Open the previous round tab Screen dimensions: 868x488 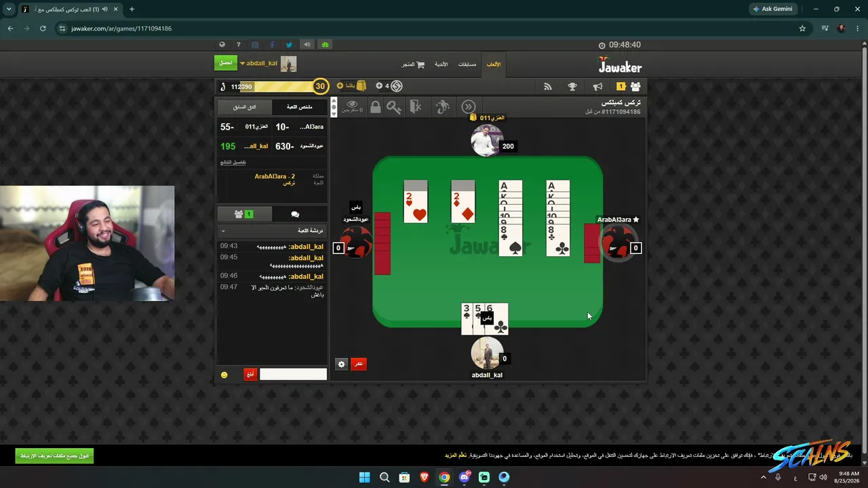click(244, 107)
